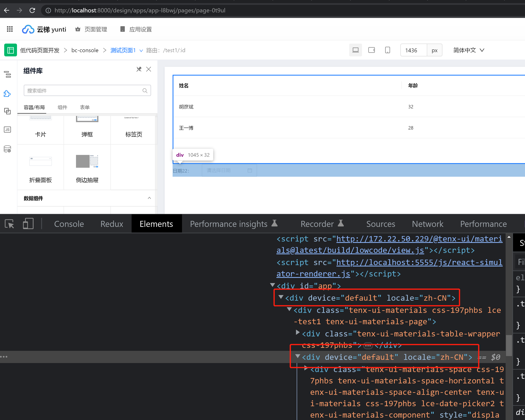The height and width of the screenshot is (420, 525).
Task: Open the JS source panel
Action: [x=8, y=130]
